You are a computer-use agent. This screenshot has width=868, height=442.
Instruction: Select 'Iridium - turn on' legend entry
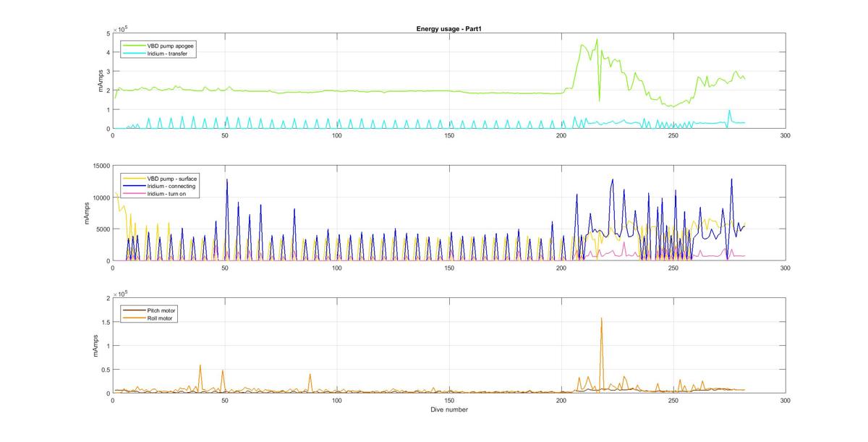(x=156, y=194)
